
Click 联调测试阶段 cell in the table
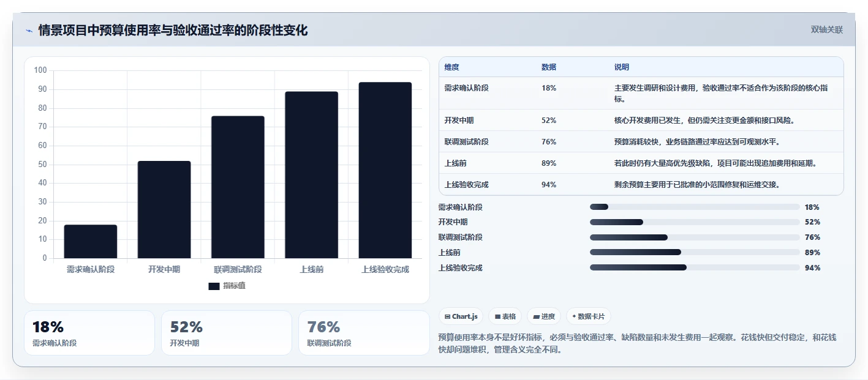467,142
